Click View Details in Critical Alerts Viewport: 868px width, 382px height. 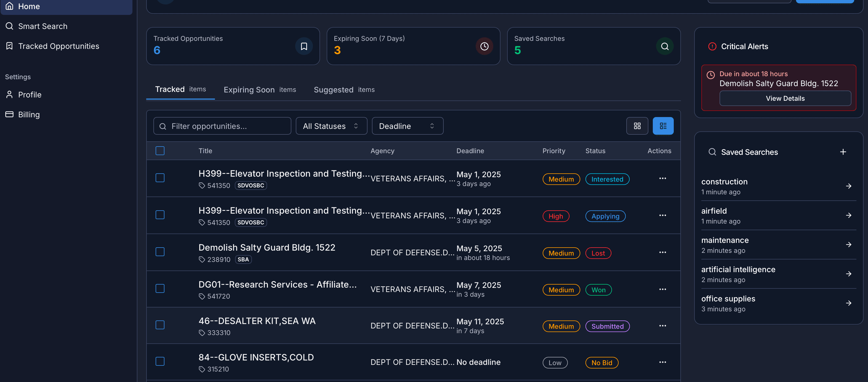(785, 99)
